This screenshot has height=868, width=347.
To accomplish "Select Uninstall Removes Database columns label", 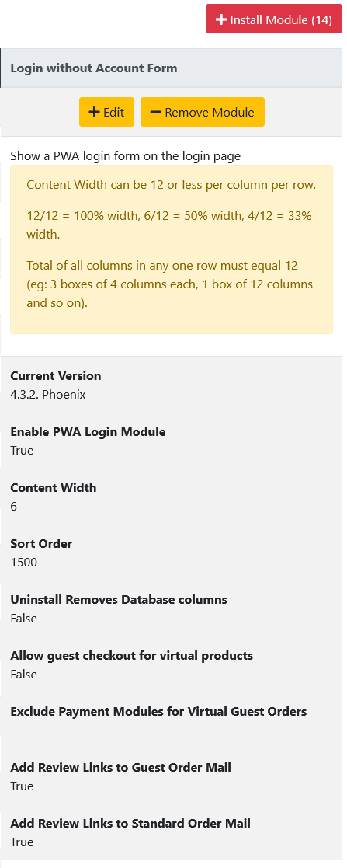I will pyautogui.click(x=119, y=599).
